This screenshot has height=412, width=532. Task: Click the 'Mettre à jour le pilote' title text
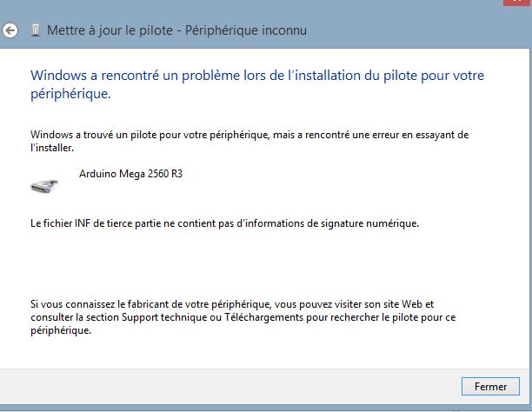tap(111, 31)
